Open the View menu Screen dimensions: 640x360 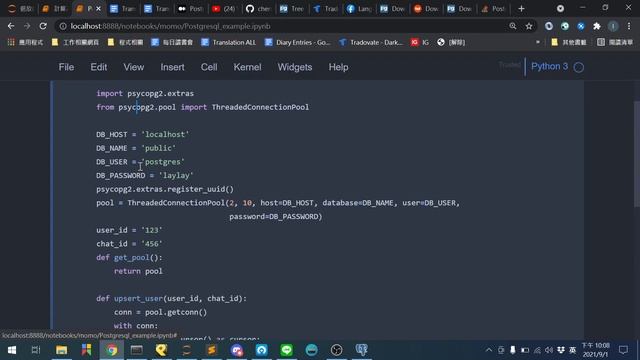[x=133, y=67]
